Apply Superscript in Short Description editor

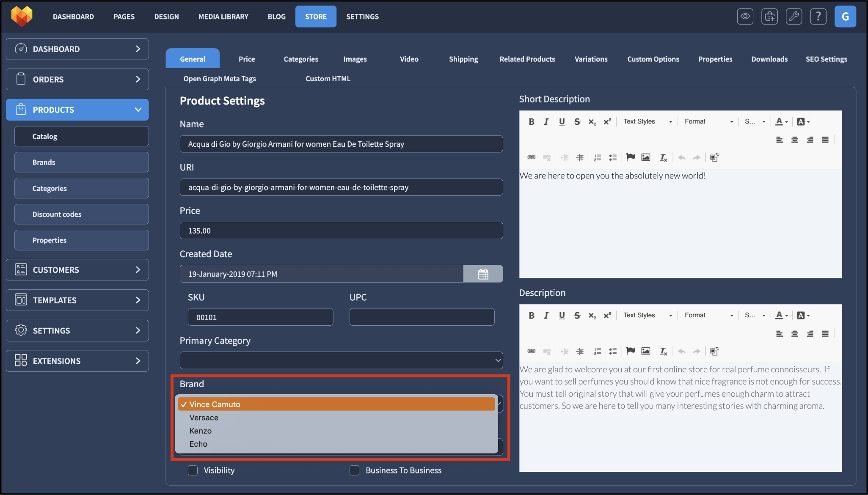click(x=607, y=122)
